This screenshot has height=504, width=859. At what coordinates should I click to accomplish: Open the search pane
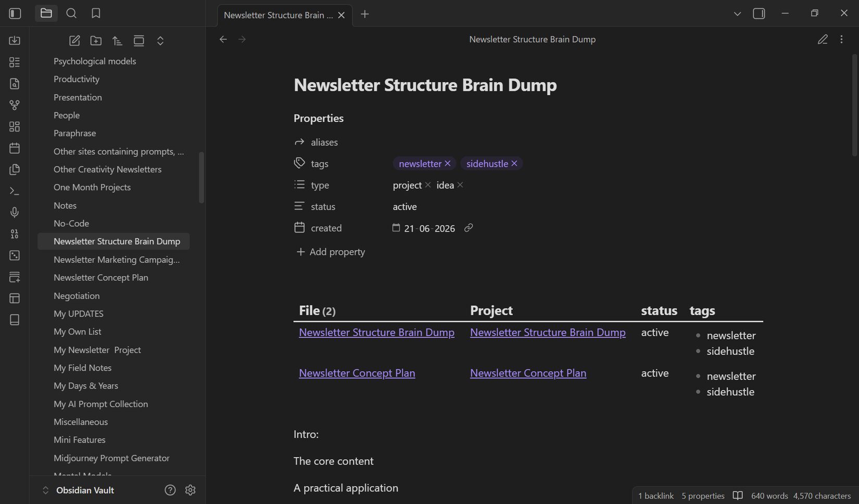click(x=71, y=14)
